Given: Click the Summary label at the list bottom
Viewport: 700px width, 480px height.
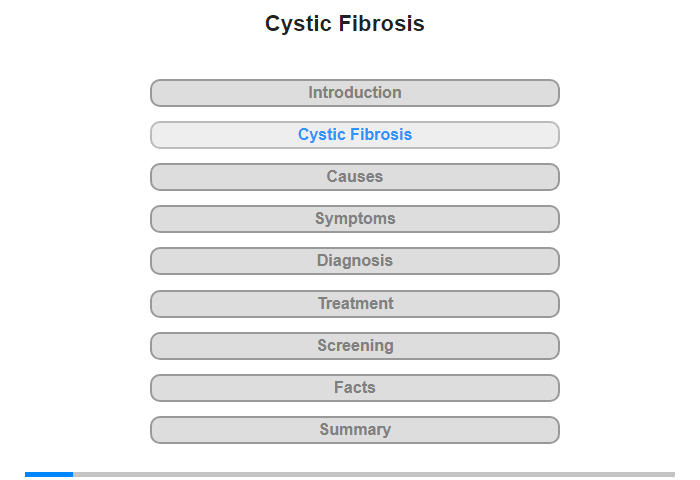Looking at the screenshot, I should [355, 430].
